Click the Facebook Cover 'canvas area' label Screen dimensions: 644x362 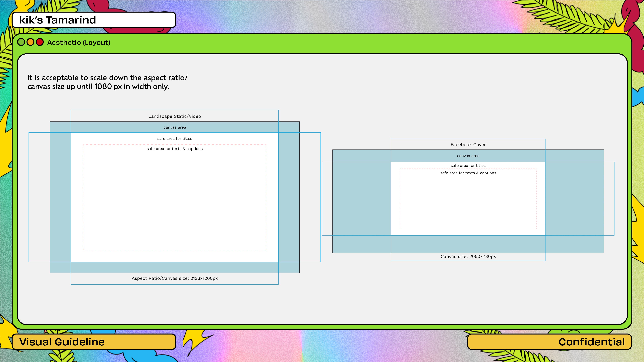(x=468, y=156)
